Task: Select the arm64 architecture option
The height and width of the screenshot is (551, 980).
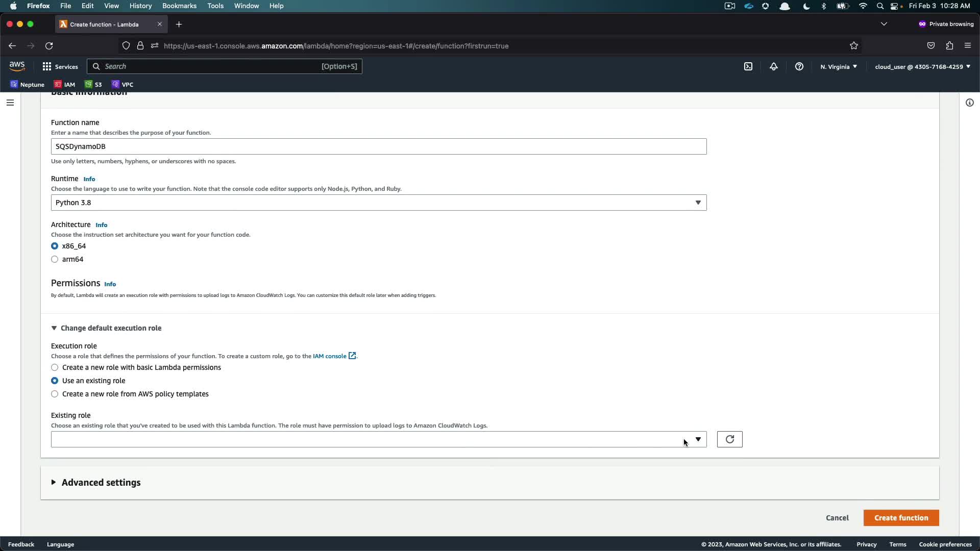Action: click(55, 259)
